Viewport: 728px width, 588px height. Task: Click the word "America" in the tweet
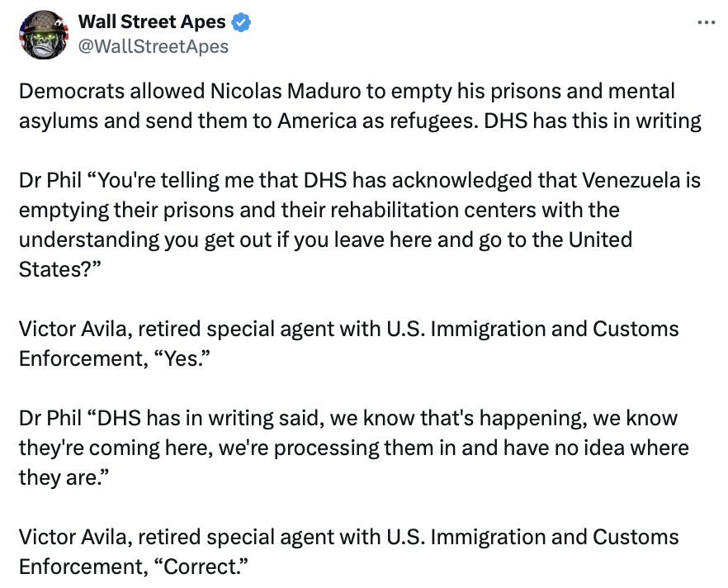319,121
